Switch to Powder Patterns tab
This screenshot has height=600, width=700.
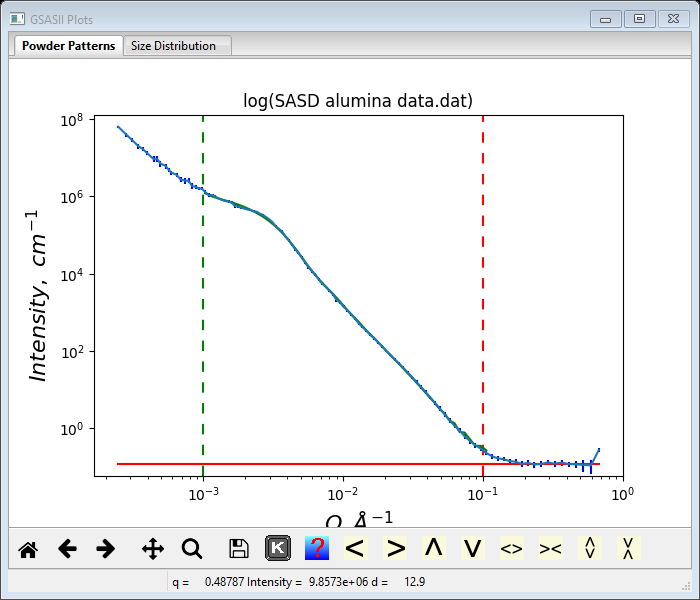pyautogui.click(x=68, y=46)
